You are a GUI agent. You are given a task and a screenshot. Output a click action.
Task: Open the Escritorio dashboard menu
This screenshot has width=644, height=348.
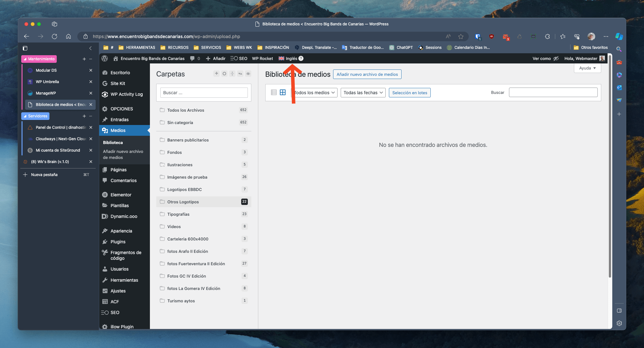point(124,73)
